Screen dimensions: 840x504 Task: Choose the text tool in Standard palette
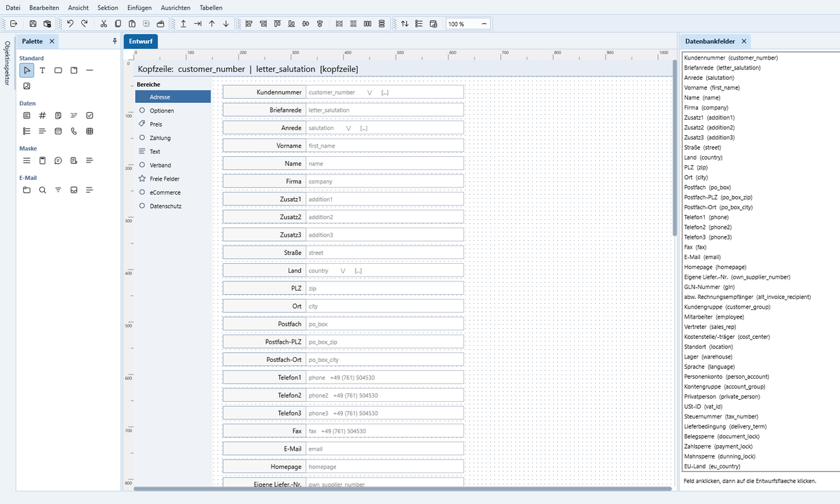pyautogui.click(x=42, y=70)
